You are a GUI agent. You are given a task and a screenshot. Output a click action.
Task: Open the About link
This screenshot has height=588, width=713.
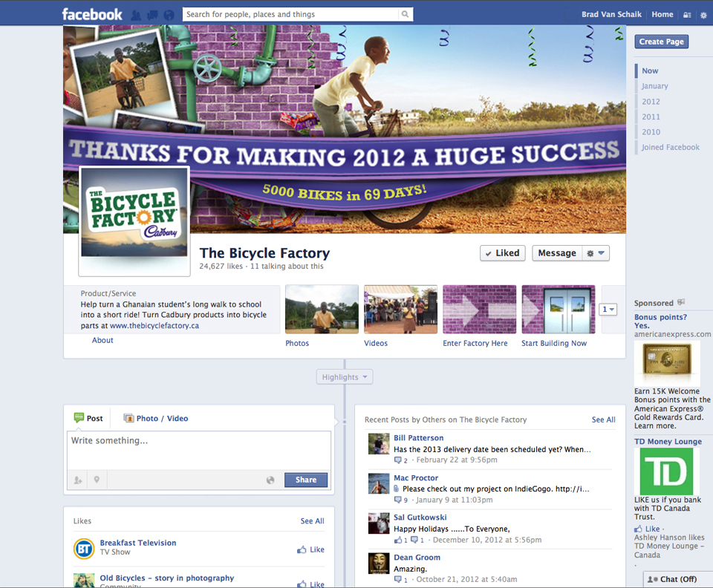(102, 340)
